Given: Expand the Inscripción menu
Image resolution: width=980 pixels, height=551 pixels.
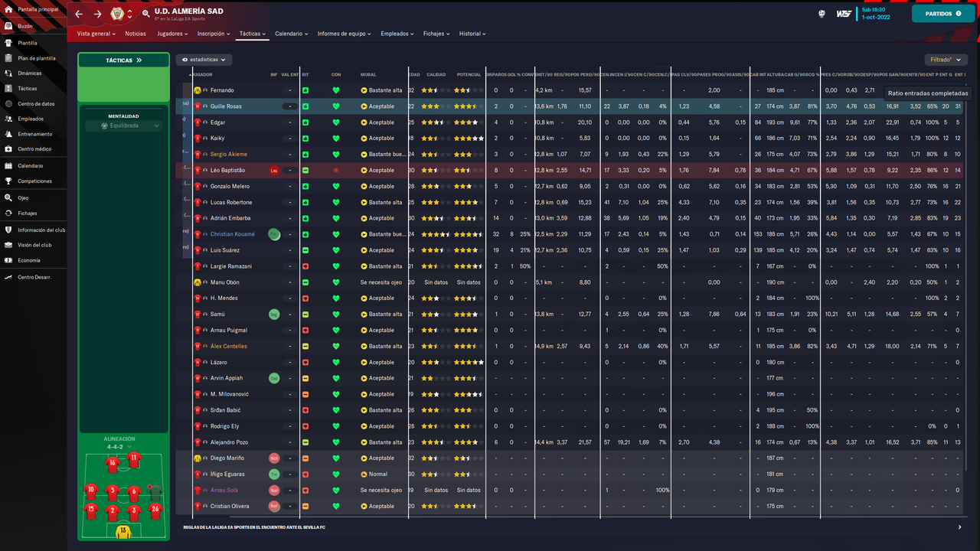Looking at the screenshot, I should [x=214, y=34].
